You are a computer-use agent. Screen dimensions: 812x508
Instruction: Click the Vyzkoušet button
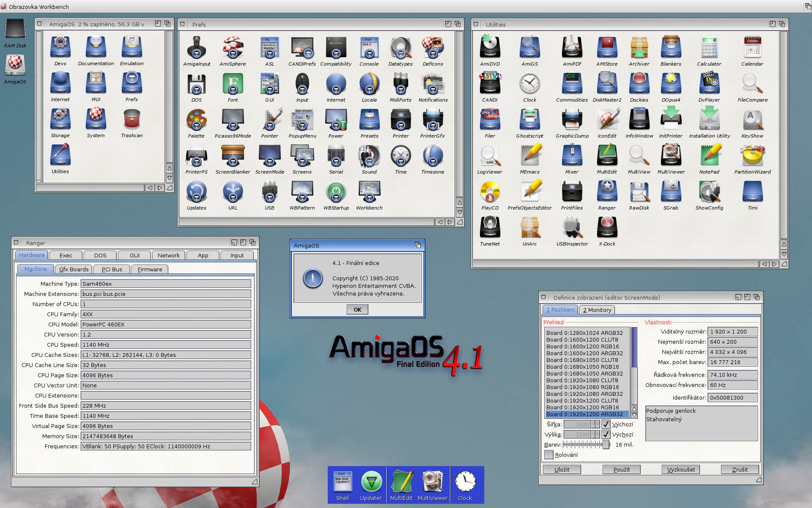(680, 469)
